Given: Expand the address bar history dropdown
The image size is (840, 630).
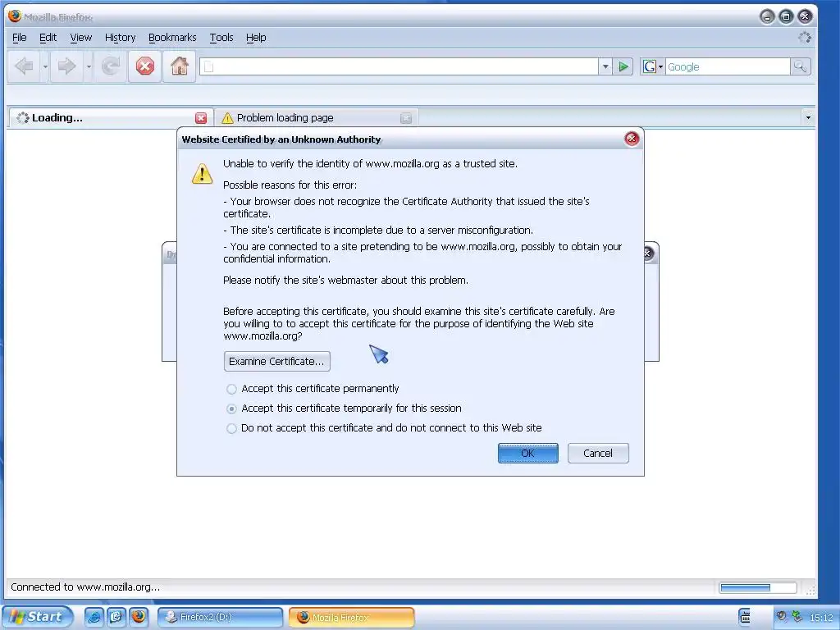Looking at the screenshot, I should point(605,66).
